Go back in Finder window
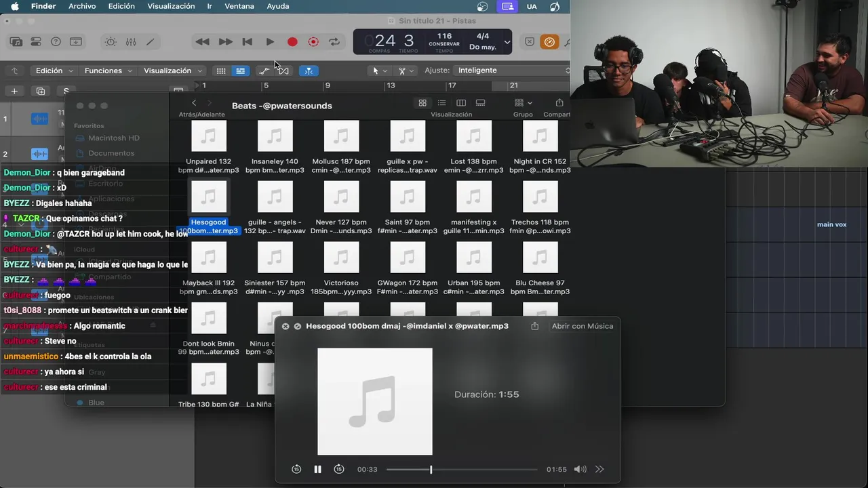 (194, 103)
